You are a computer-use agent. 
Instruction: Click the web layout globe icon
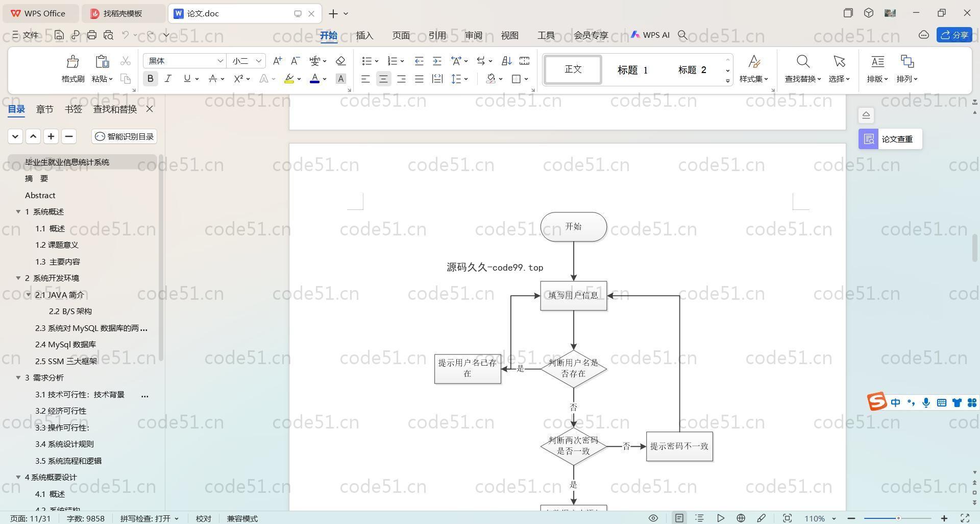point(741,518)
